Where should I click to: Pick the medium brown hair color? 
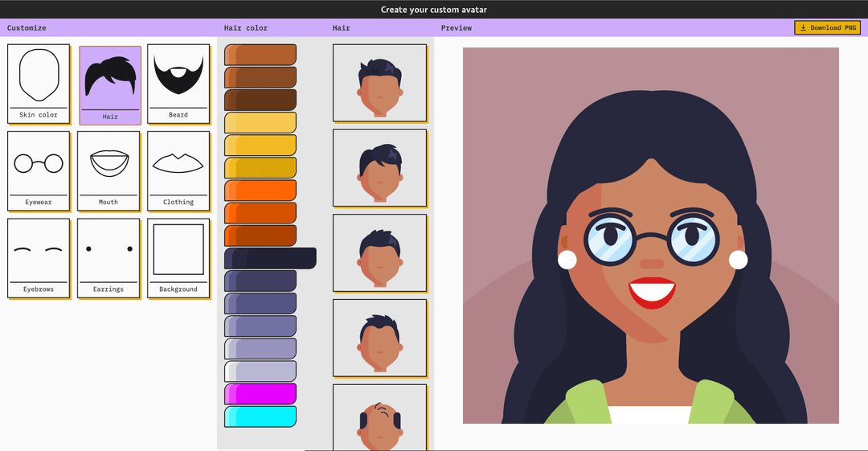pos(260,77)
